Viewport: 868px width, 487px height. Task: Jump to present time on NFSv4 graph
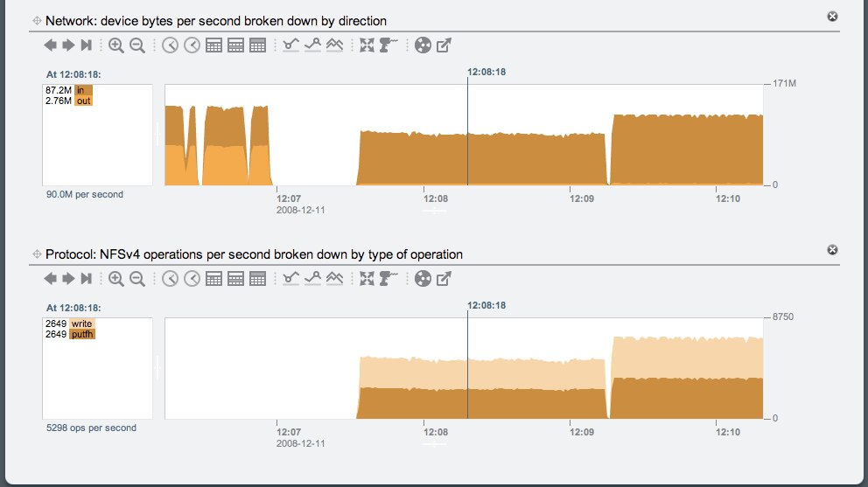point(86,279)
